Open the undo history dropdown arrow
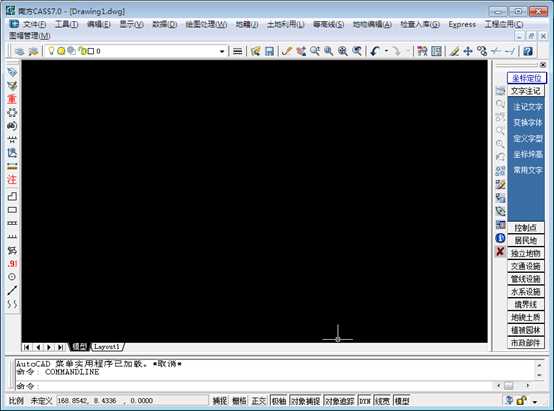The image size is (554, 411). coord(386,52)
